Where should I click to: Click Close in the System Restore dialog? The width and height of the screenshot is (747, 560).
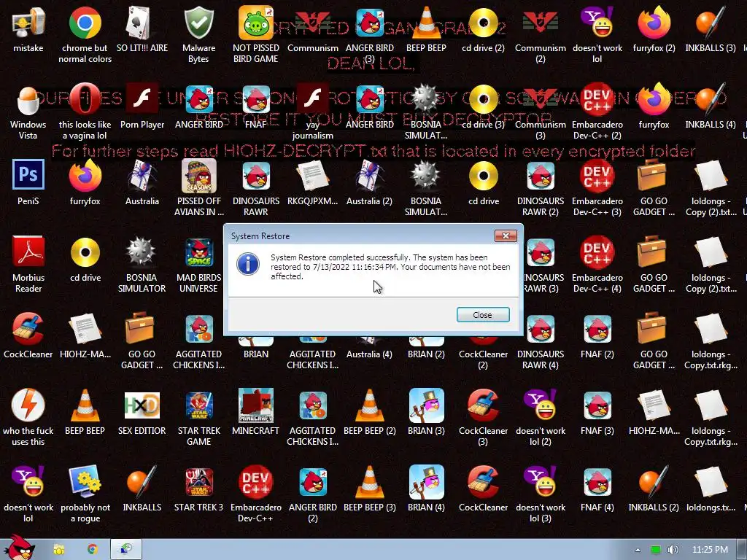pos(483,315)
